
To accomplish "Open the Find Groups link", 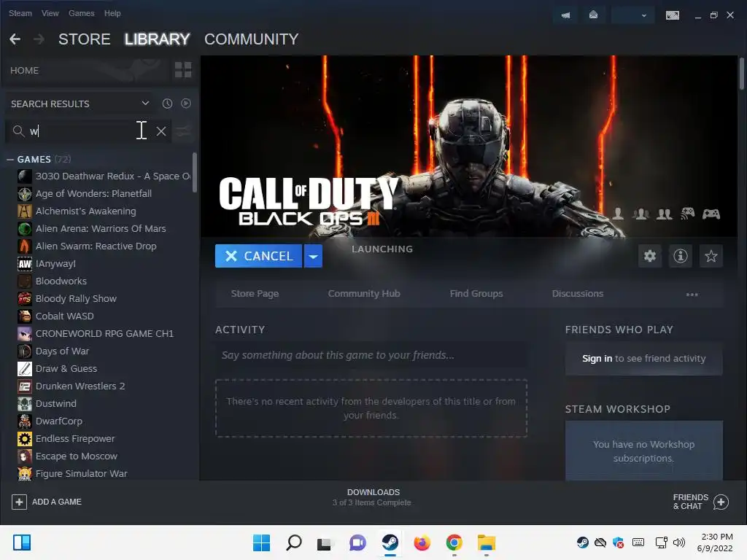I will [x=476, y=294].
